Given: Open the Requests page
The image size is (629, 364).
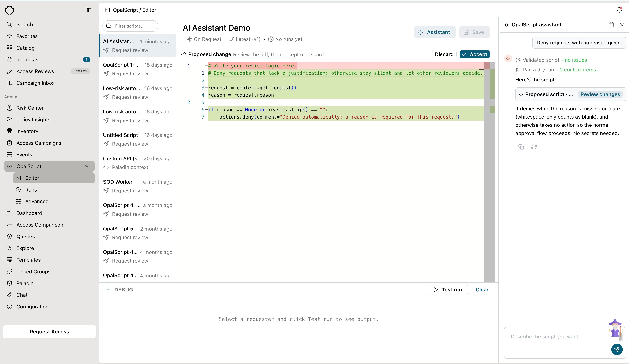Looking at the screenshot, I should [x=49, y=60].
